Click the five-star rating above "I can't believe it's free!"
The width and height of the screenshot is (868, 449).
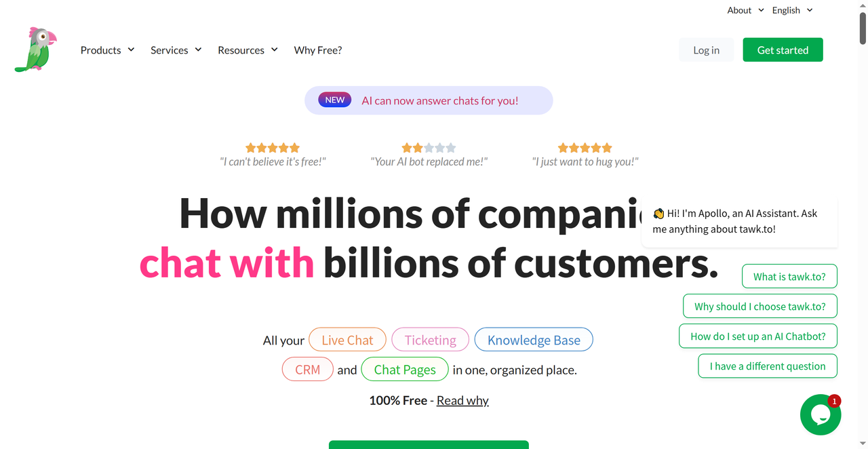point(273,148)
